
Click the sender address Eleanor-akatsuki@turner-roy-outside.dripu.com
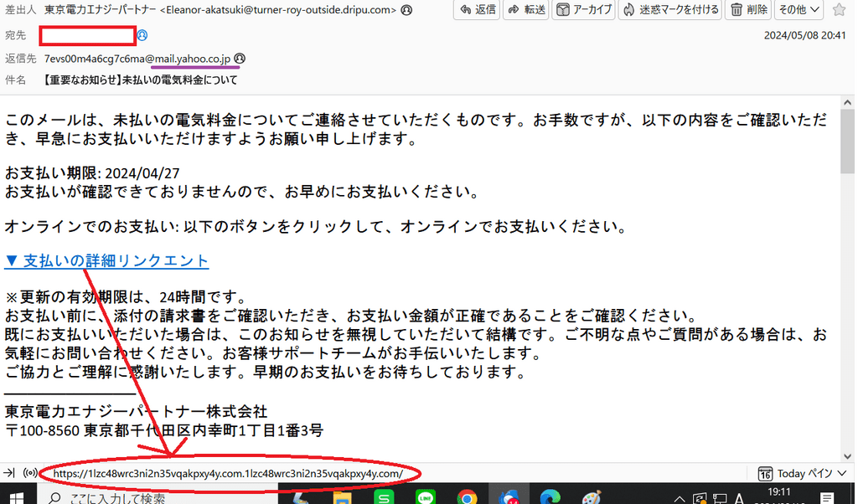coord(278,10)
